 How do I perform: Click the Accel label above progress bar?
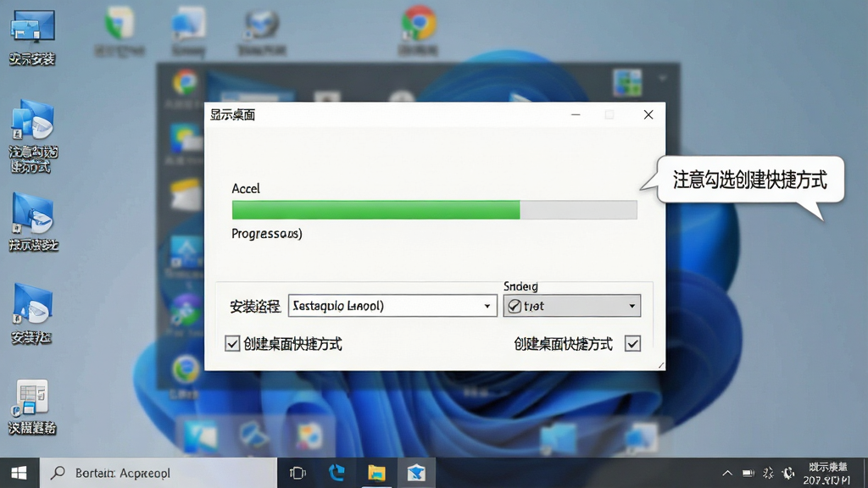[246, 189]
